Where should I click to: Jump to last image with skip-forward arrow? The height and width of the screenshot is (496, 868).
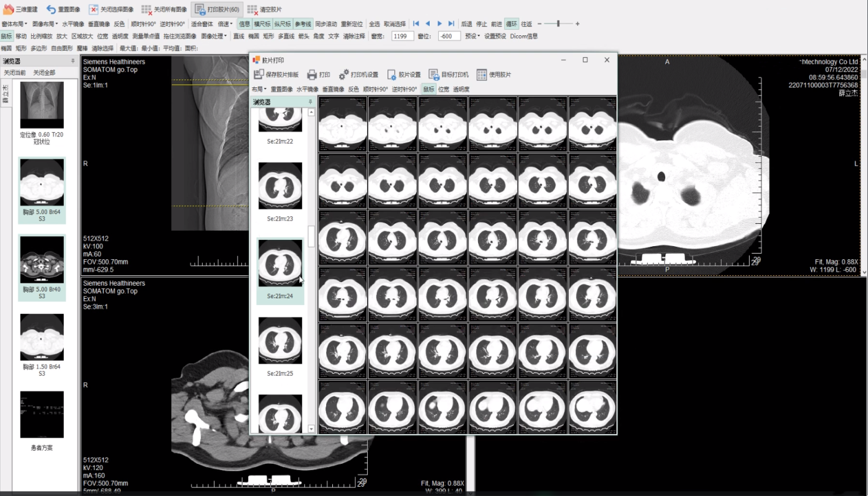point(451,24)
